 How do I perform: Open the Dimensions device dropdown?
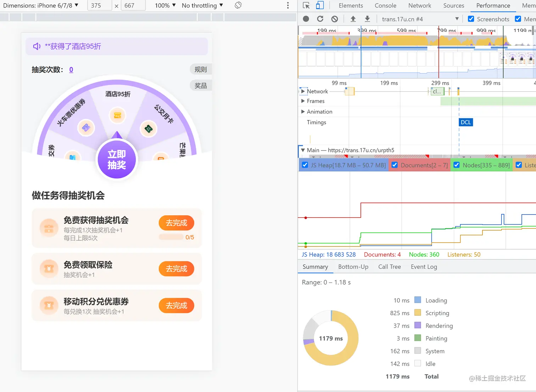tap(41, 5)
